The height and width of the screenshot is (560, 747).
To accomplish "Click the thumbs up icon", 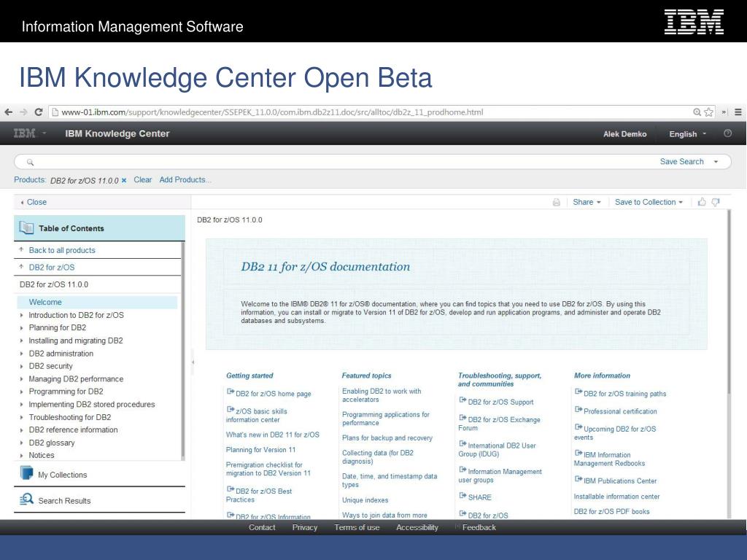I will (x=702, y=203).
